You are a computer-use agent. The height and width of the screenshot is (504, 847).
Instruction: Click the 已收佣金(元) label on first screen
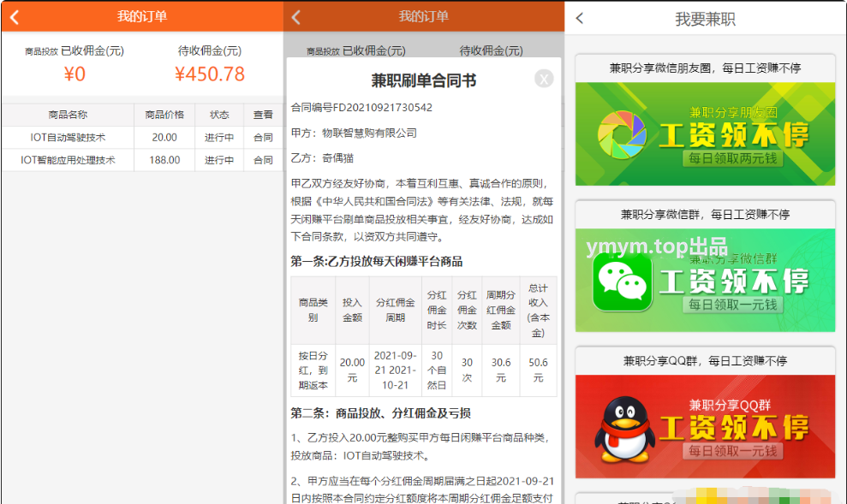92,50
